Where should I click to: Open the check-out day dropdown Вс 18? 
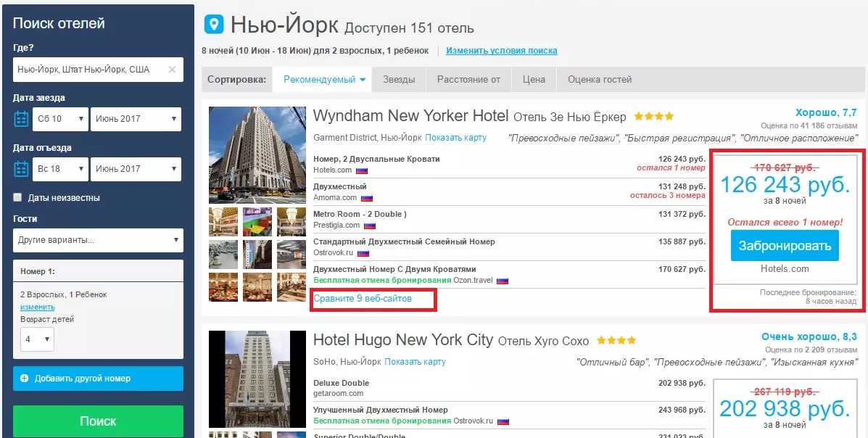(60, 169)
